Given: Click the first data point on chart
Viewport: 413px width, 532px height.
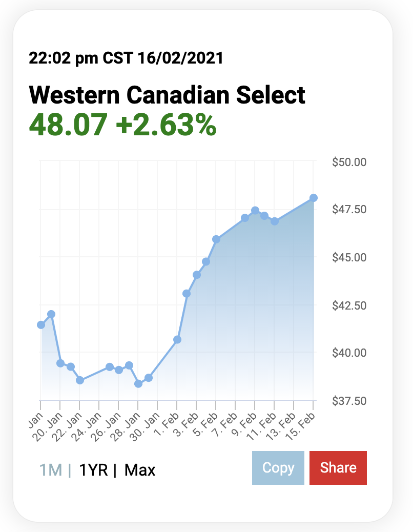Looking at the screenshot, I should coord(41,325).
